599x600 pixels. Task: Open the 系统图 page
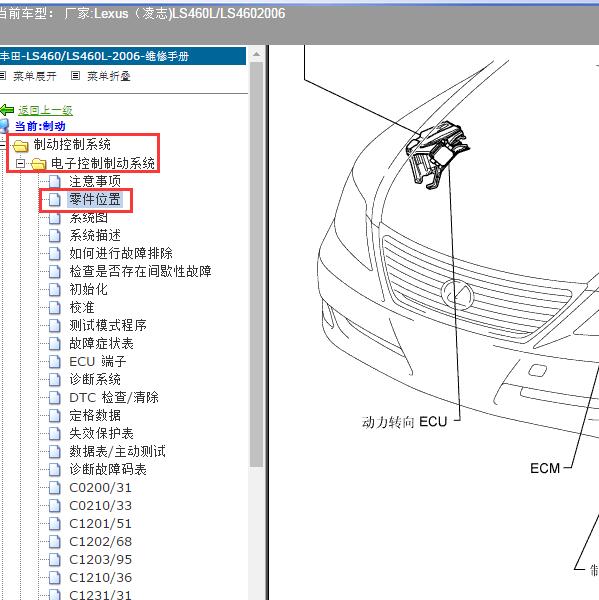(88, 217)
